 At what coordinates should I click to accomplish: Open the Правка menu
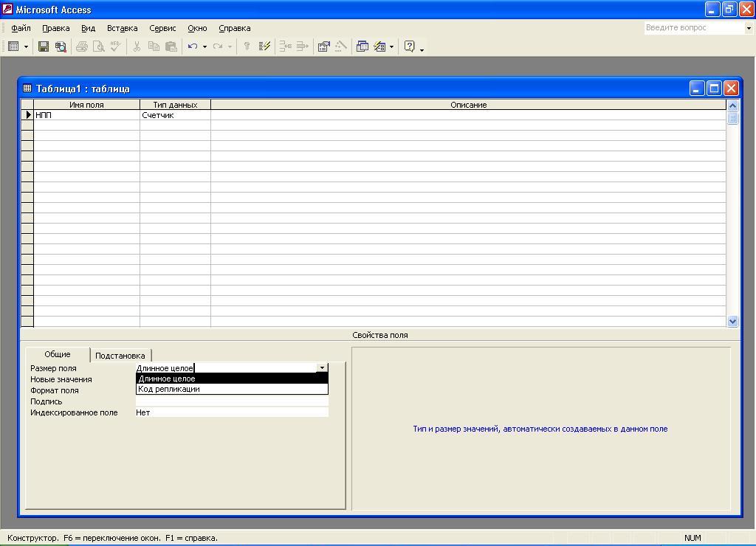pyautogui.click(x=56, y=28)
